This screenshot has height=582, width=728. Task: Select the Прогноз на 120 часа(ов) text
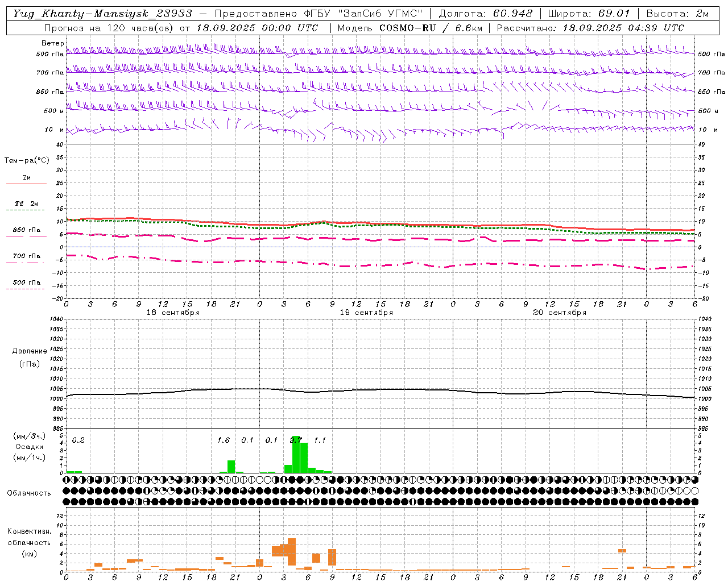tap(109, 28)
